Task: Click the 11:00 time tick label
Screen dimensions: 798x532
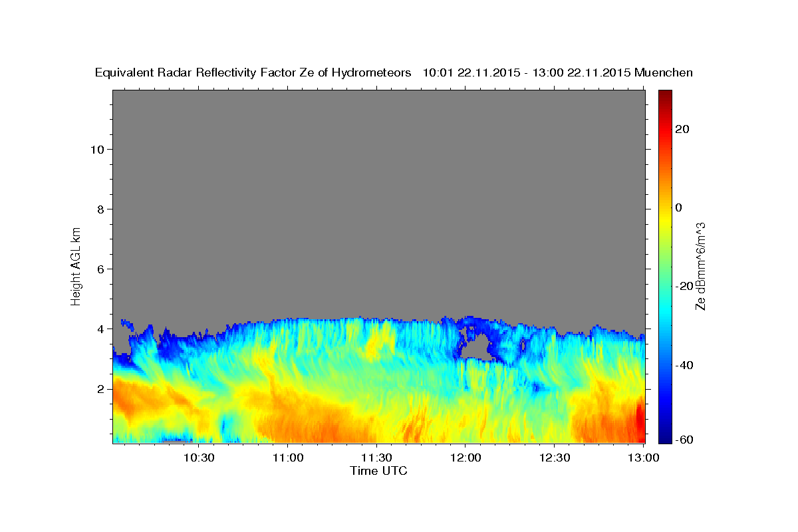Action: point(287,458)
